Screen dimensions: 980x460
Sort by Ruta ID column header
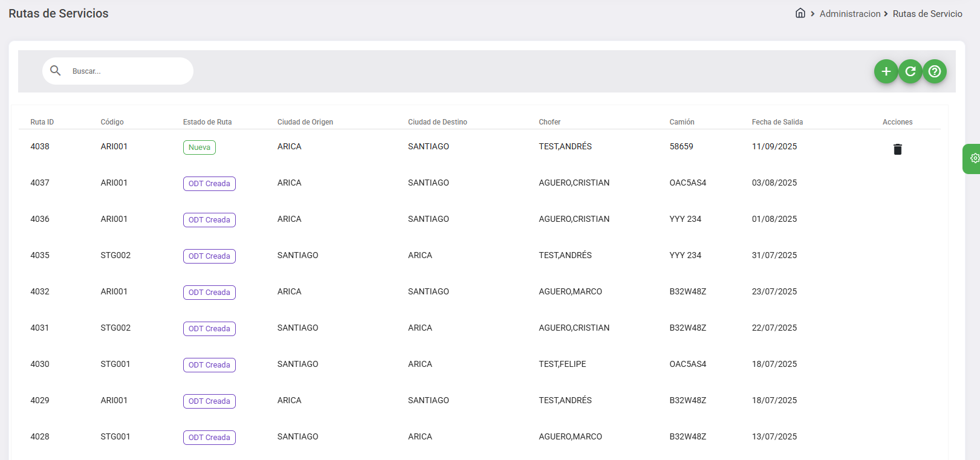point(42,122)
